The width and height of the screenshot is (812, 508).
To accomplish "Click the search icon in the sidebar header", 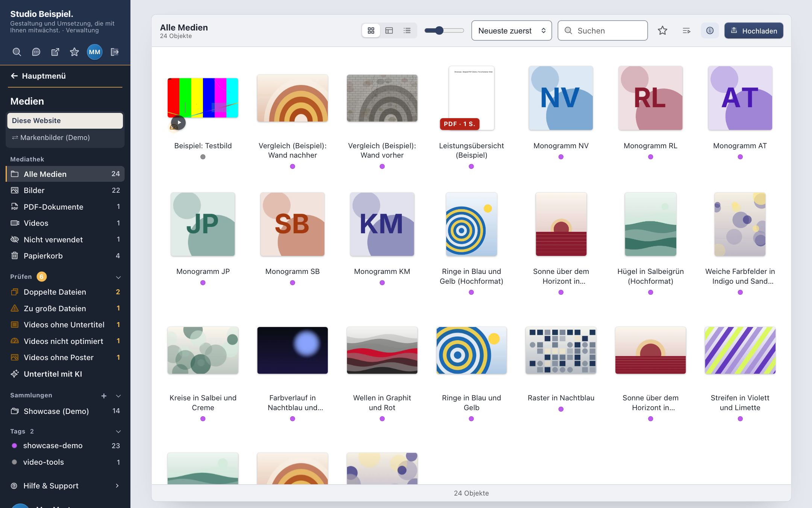I will tap(17, 52).
